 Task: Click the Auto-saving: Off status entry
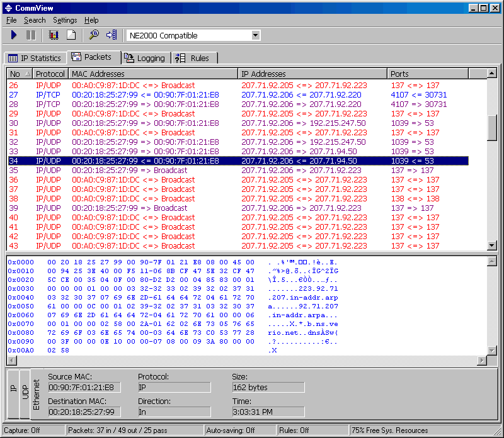(241, 430)
